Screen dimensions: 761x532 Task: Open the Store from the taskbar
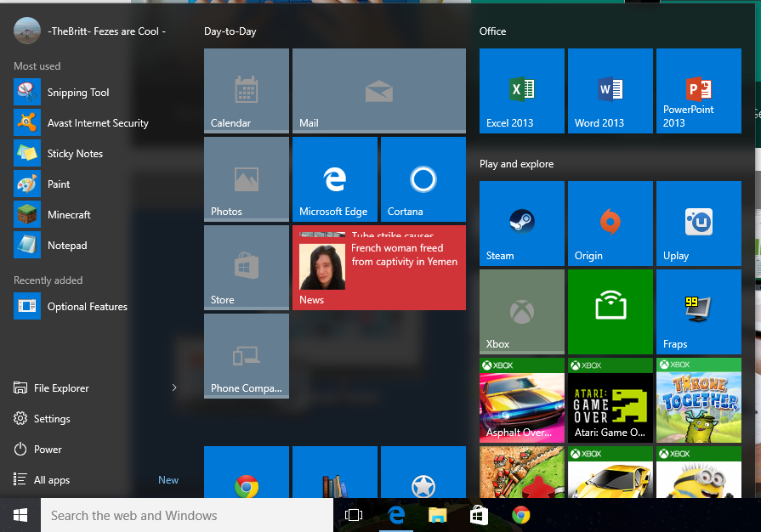tap(479, 515)
